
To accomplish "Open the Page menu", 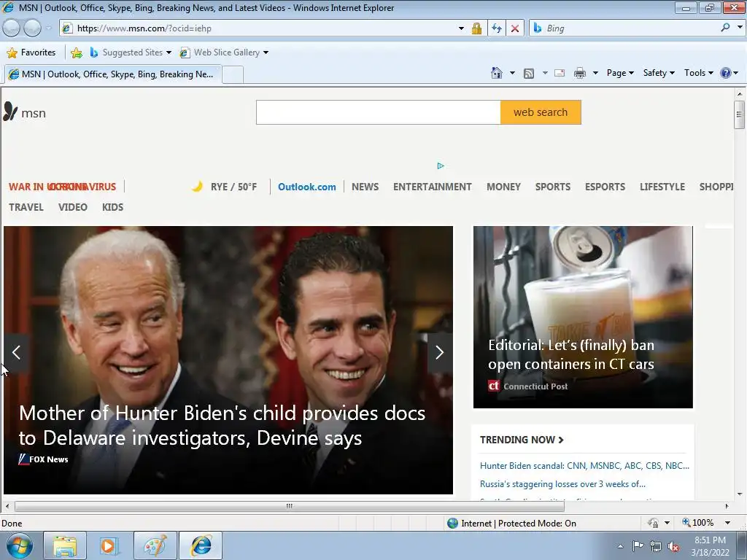I will [x=620, y=73].
